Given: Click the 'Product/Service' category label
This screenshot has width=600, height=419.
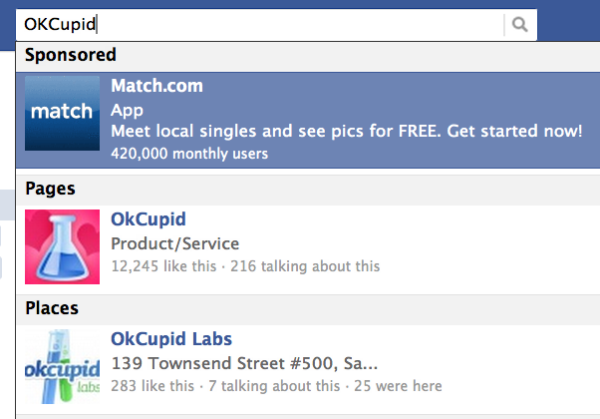Looking at the screenshot, I should tap(175, 243).
